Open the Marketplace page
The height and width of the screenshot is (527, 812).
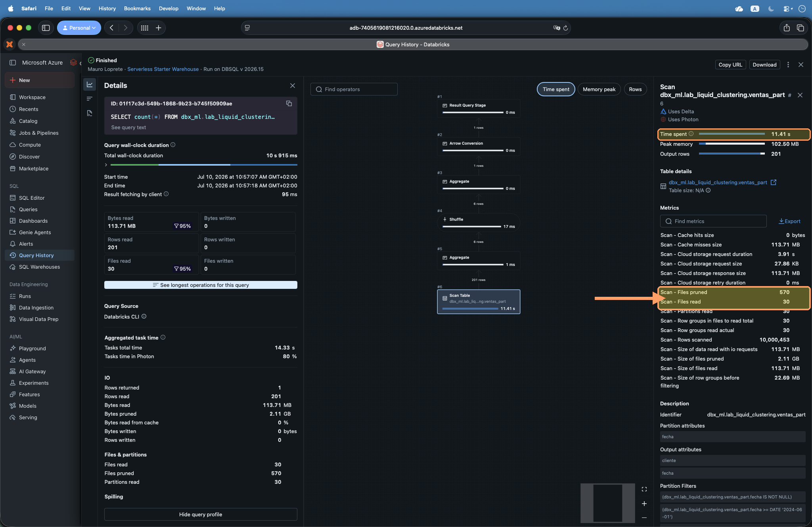click(34, 168)
